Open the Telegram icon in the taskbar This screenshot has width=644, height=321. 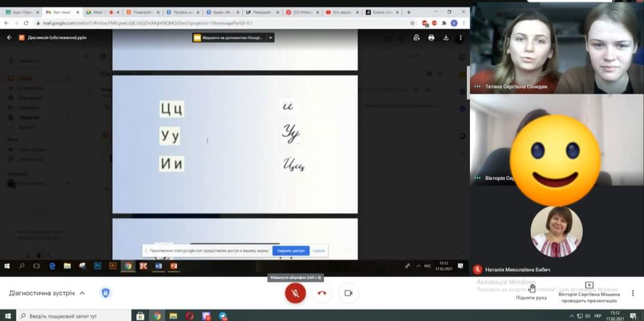(222, 316)
